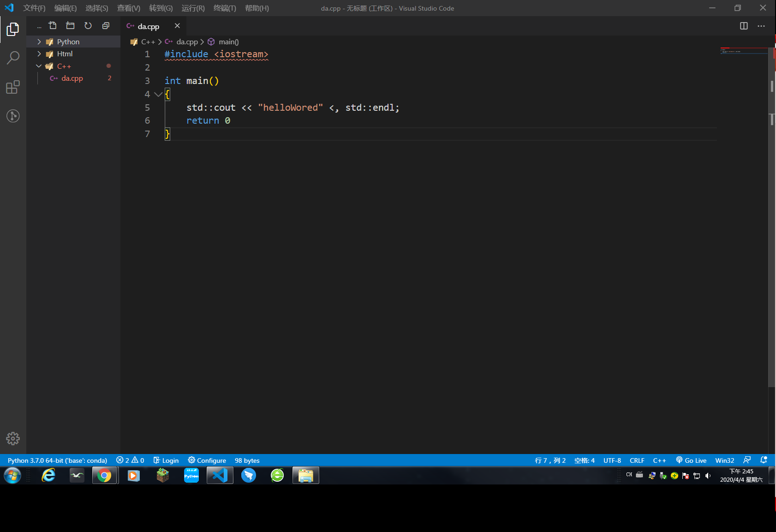Click the "helloWored" string literal

point(291,108)
